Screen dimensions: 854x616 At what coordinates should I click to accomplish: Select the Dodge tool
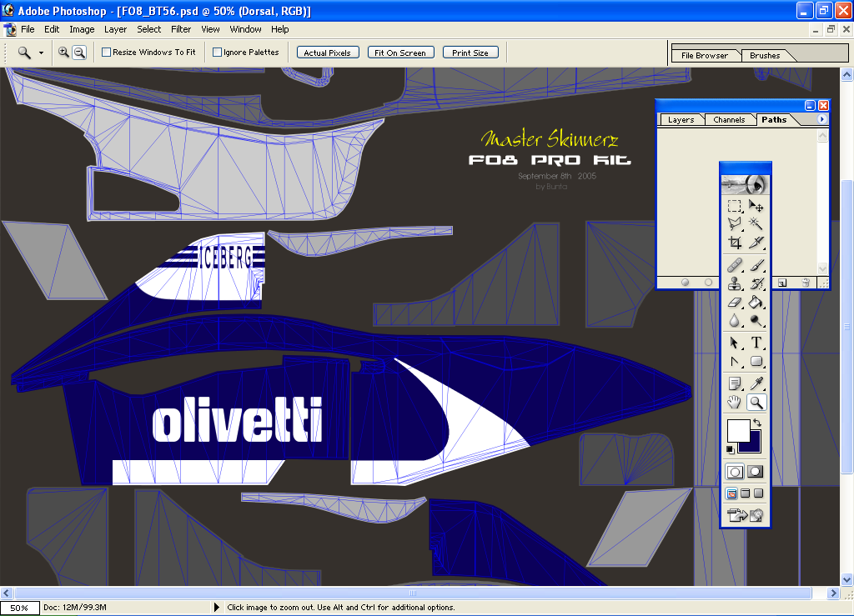[756, 321]
